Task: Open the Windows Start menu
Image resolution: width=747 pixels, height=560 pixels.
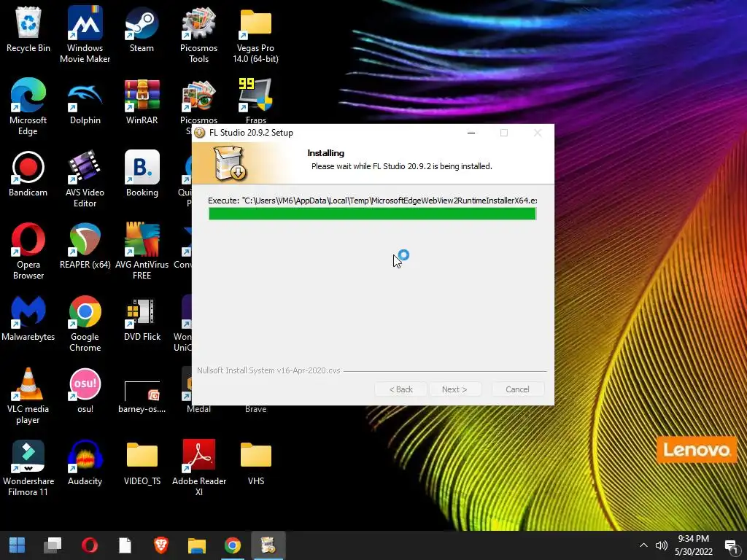Action: click(x=18, y=545)
